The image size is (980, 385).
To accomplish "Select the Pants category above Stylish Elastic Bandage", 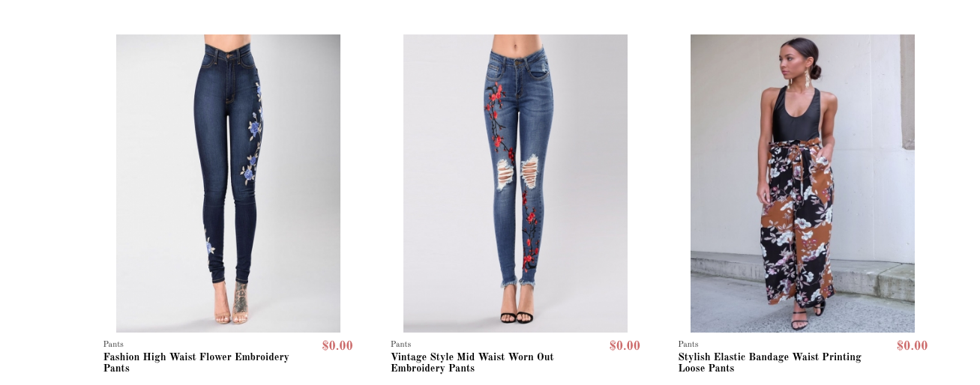I will pos(688,345).
